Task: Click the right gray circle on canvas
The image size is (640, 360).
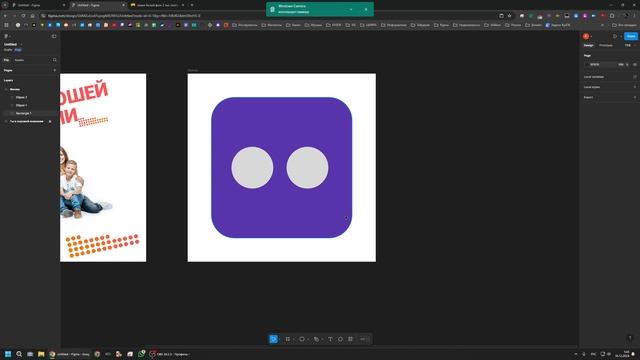Action: click(x=307, y=167)
